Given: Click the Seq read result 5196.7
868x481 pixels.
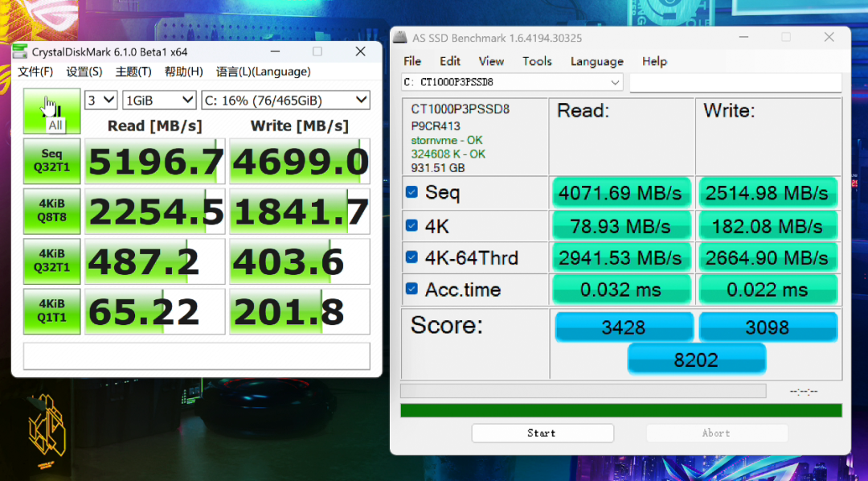Looking at the screenshot, I should pos(154,161).
